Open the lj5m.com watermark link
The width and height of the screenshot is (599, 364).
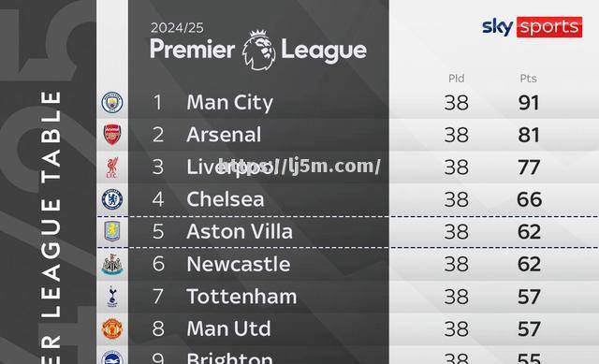point(299,167)
